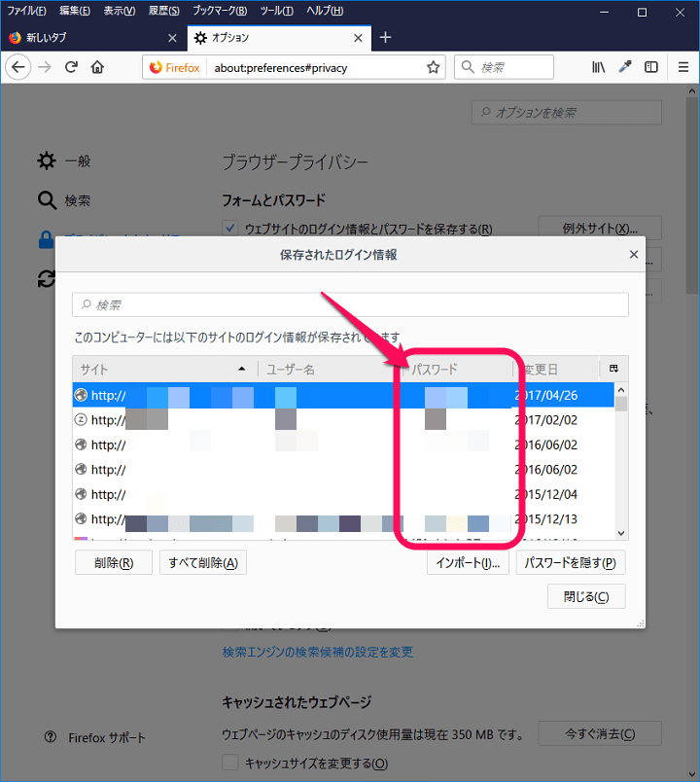Open the ブックマーク menu
700x782 pixels.
tap(220, 11)
